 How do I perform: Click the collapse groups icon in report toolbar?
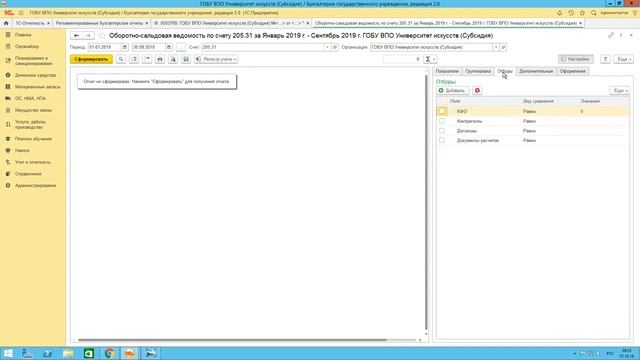coord(147,59)
